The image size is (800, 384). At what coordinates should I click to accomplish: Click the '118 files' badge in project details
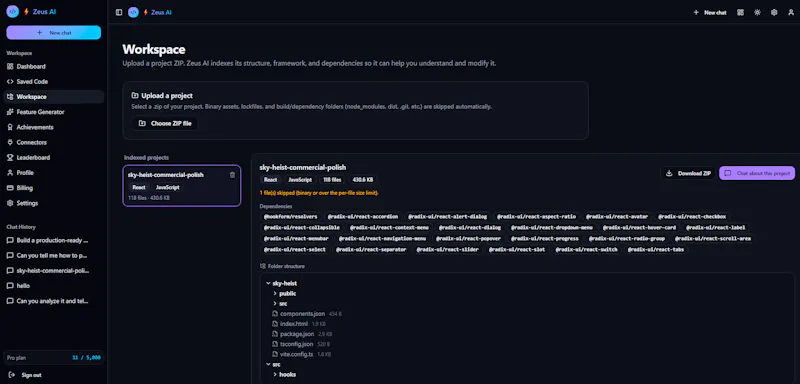point(332,180)
